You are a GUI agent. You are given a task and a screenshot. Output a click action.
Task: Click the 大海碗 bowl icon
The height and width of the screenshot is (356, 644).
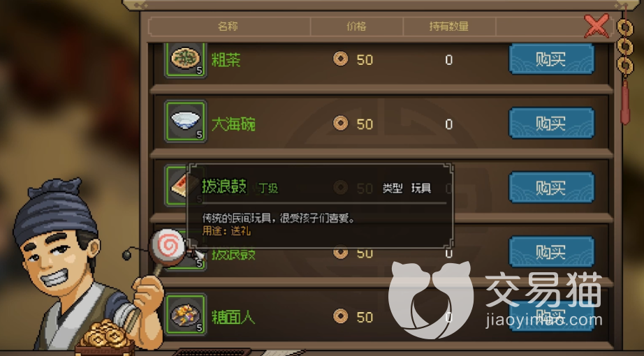coord(185,122)
